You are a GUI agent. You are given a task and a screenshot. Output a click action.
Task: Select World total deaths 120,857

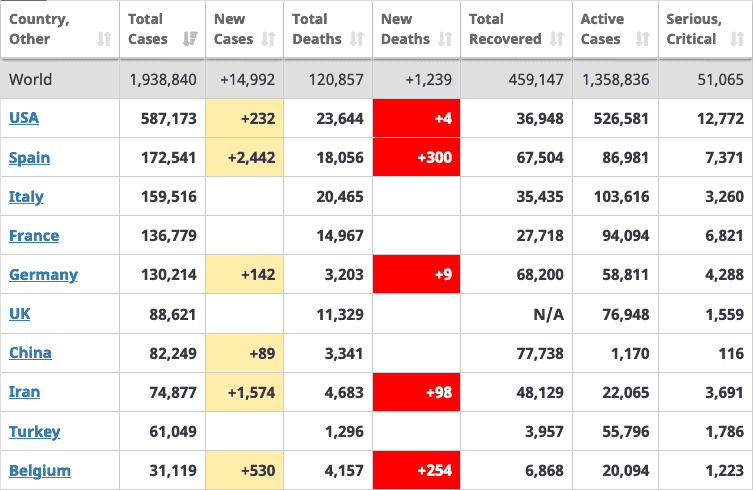point(336,80)
